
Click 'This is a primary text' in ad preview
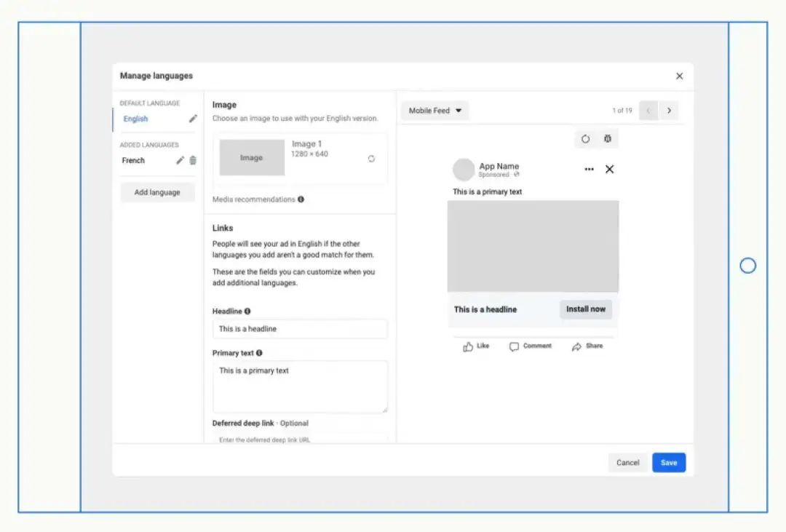point(487,191)
